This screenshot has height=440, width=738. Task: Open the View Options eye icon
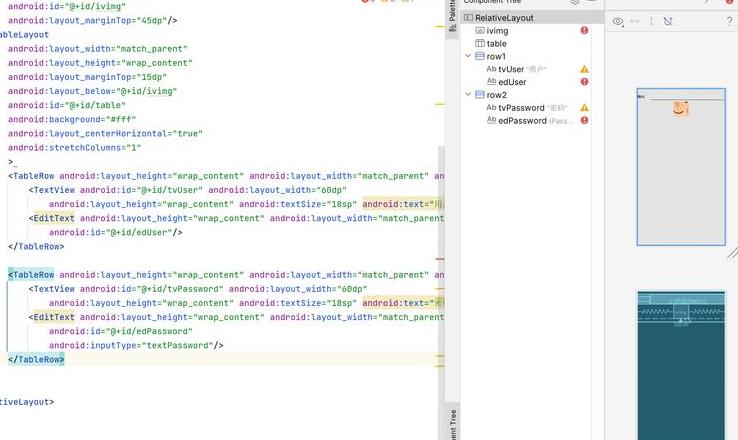pyautogui.click(x=618, y=21)
